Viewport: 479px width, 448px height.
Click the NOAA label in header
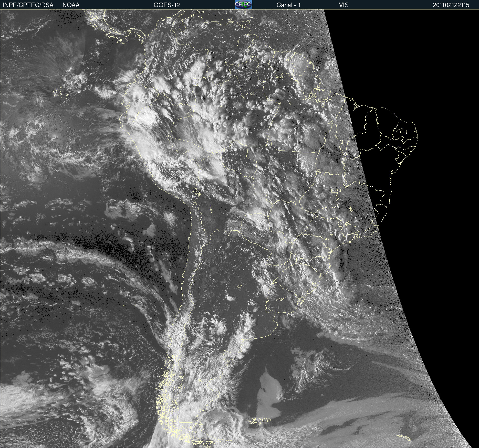coord(71,5)
